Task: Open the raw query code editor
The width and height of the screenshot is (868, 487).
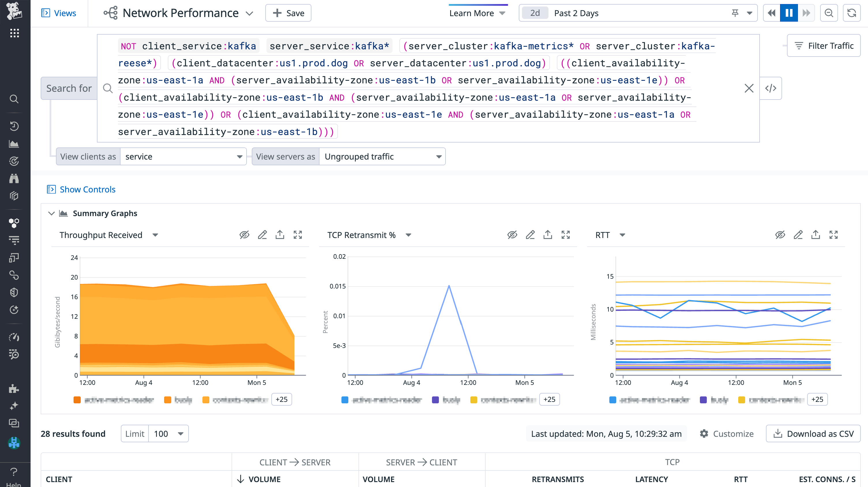Action: pos(771,88)
